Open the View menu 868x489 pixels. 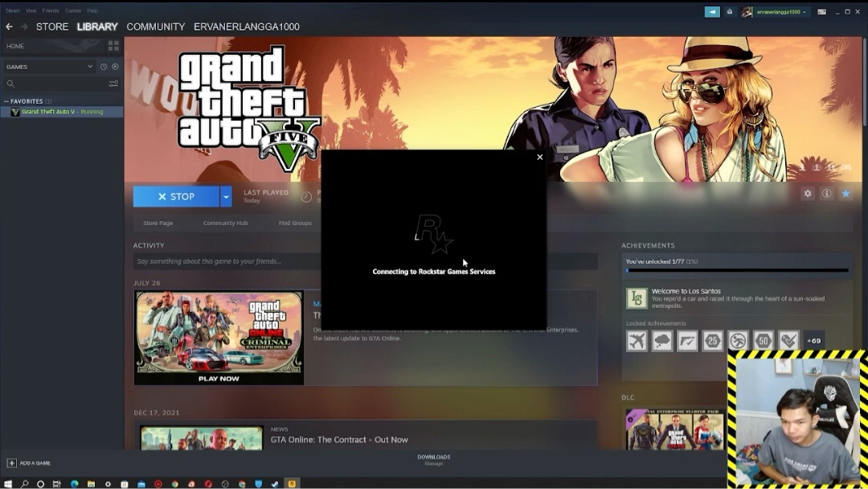(x=31, y=10)
